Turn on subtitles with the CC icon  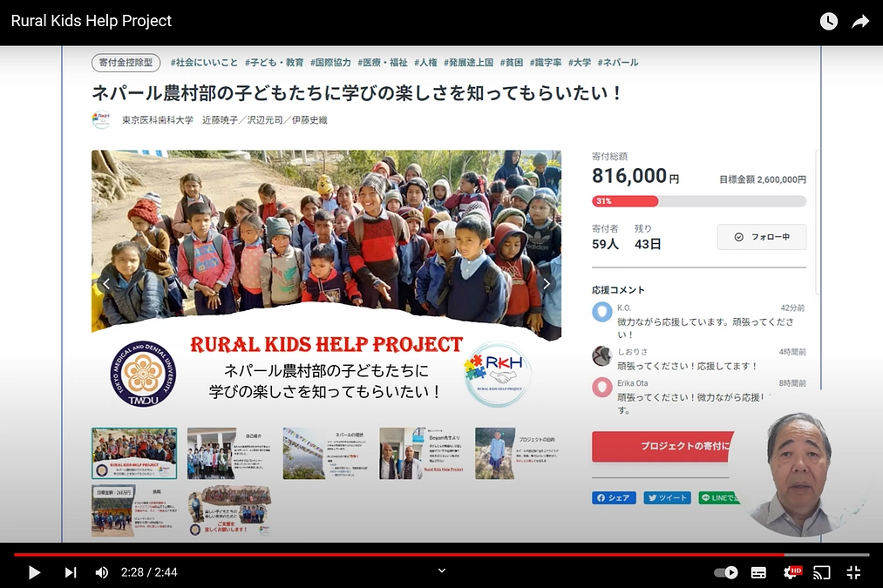pyautogui.click(x=759, y=572)
